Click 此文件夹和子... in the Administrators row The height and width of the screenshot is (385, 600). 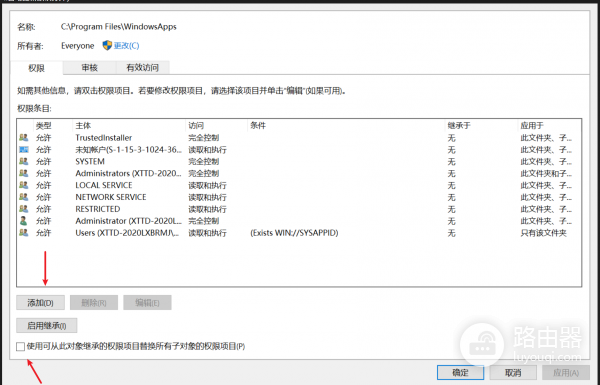tap(546, 173)
